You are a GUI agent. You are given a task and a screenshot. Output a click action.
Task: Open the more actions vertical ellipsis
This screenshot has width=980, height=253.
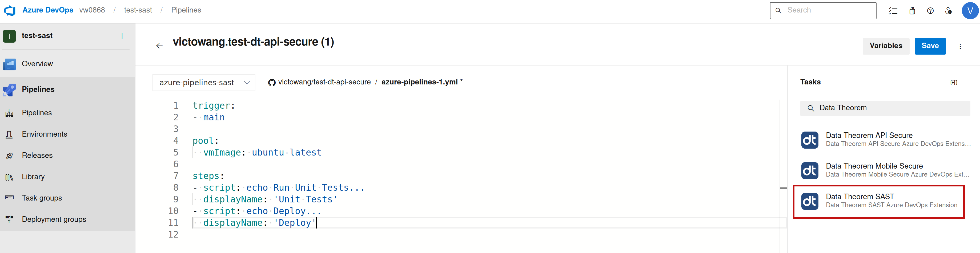pos(960,46)
